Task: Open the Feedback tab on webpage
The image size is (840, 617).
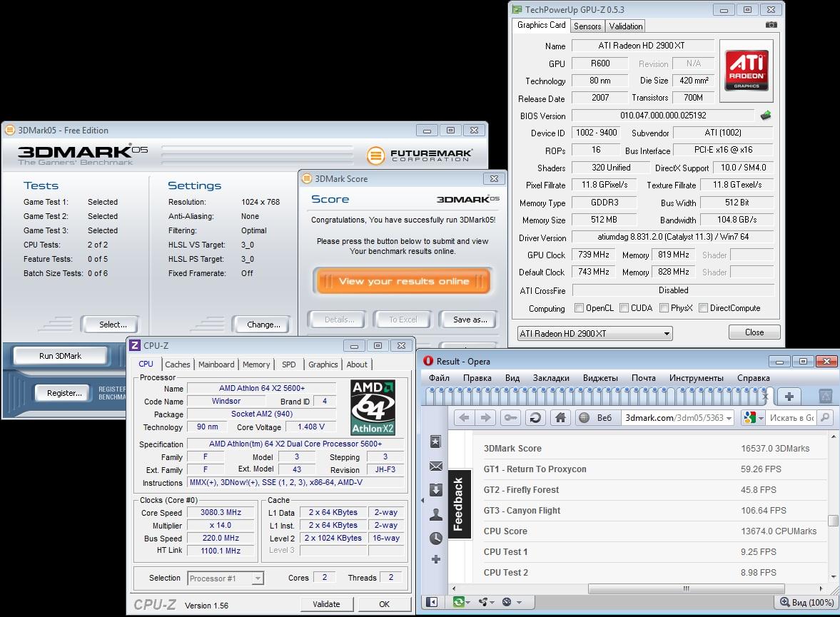Action: click(x=459, y=504)
